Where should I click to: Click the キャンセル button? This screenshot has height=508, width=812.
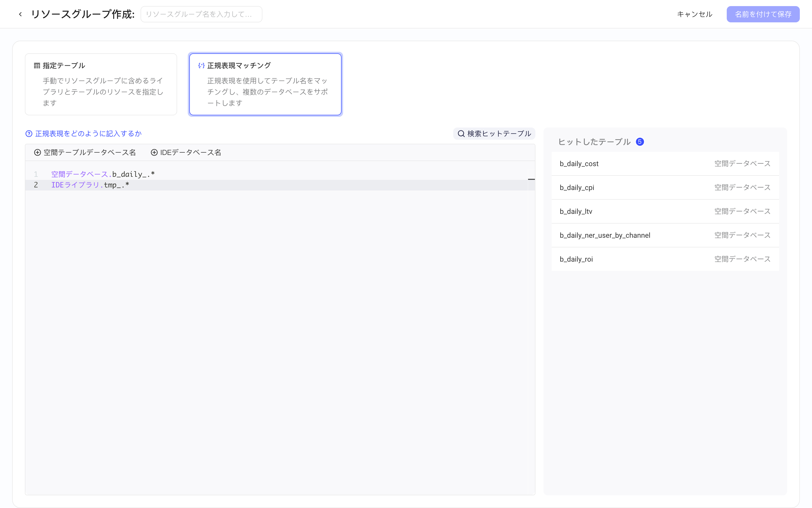click(695, 14)
